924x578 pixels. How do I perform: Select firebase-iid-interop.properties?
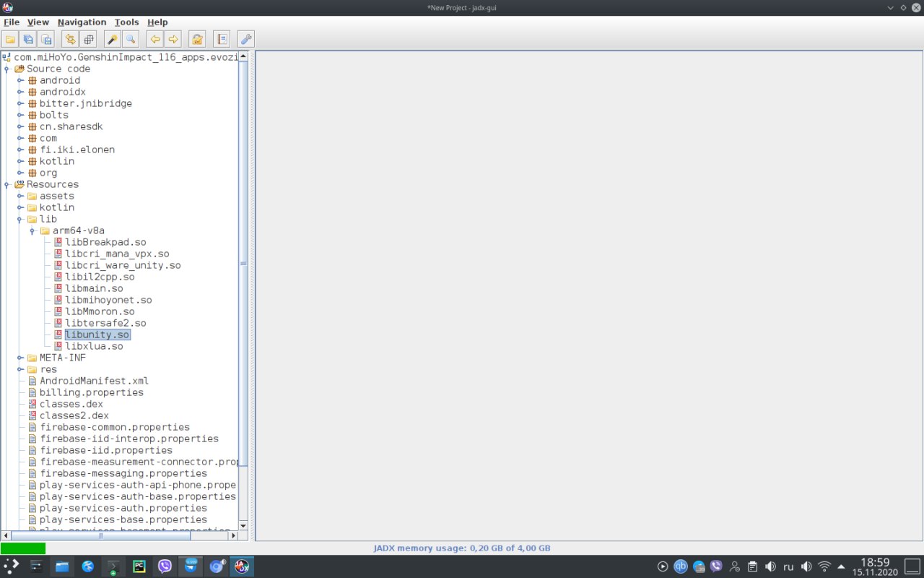pos(129,439)
